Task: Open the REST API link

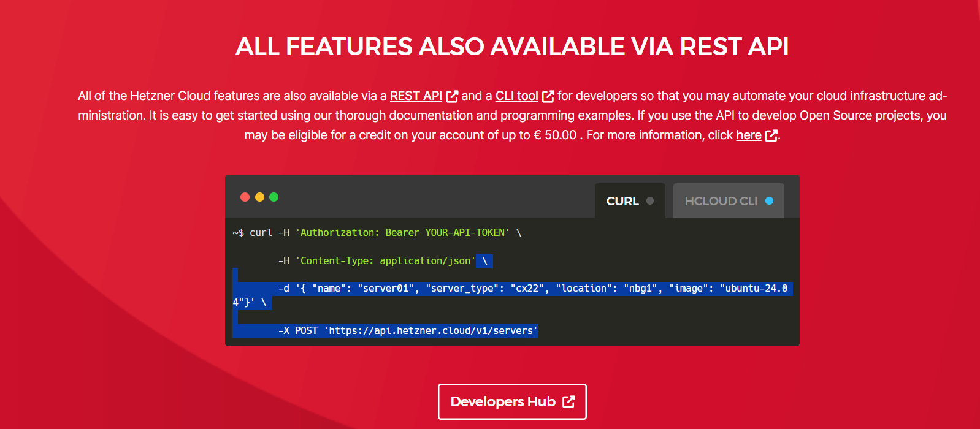Action: pyautogui.click(x=416, y=96)
